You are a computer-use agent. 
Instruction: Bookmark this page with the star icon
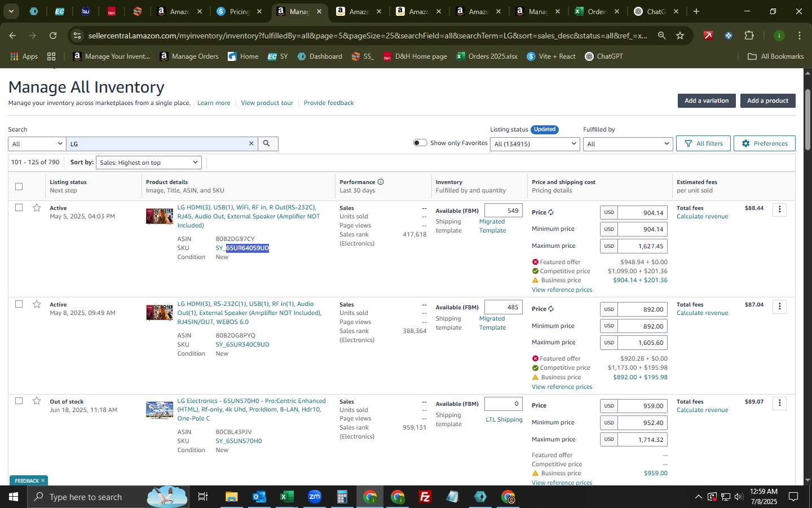pos(680,36)
